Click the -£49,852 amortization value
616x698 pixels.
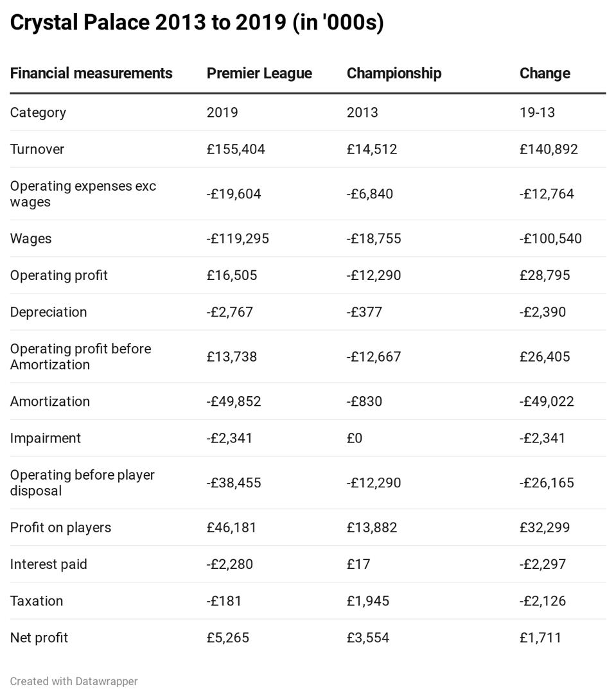234,401
